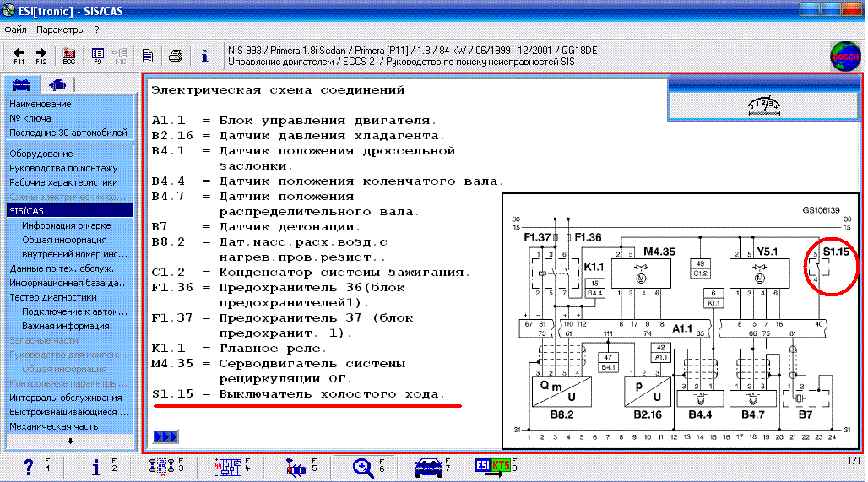This screenshot has width=868, height=482.
Task: Open the Файл menu
Action: tap(15, 30)
